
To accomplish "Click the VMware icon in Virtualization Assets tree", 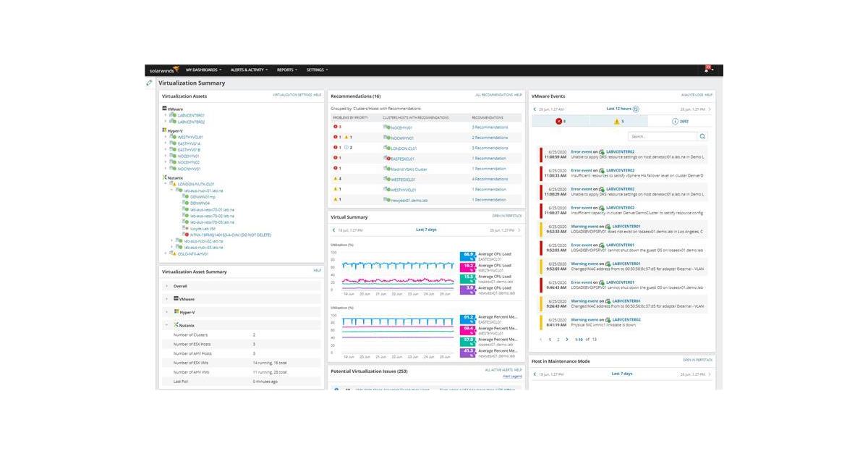I will [165, 109].
